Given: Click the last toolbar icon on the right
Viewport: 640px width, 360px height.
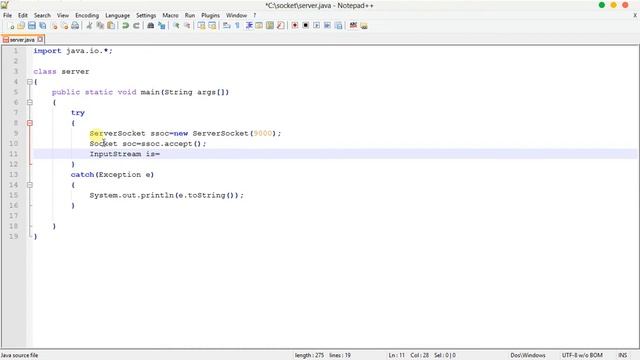Looking at the screenshot, I should 364,26.
